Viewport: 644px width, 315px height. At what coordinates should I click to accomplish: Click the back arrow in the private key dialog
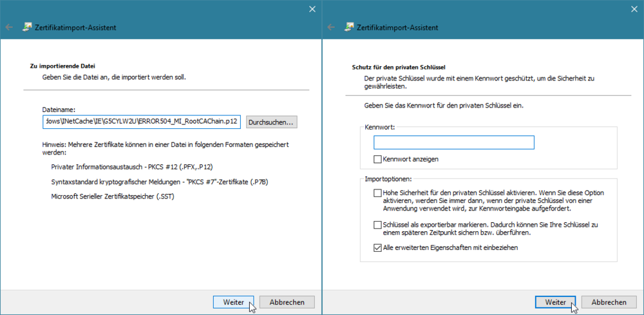click(x=331, y=28)
